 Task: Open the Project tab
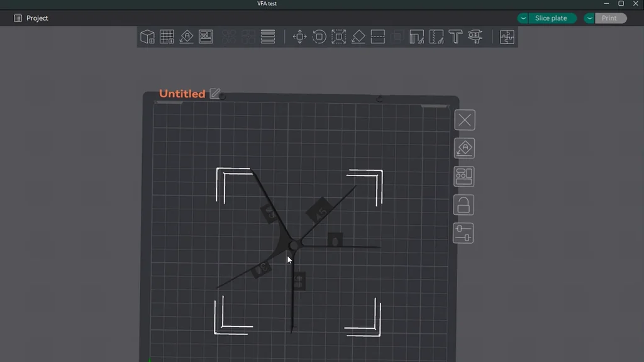pos(31,18)
